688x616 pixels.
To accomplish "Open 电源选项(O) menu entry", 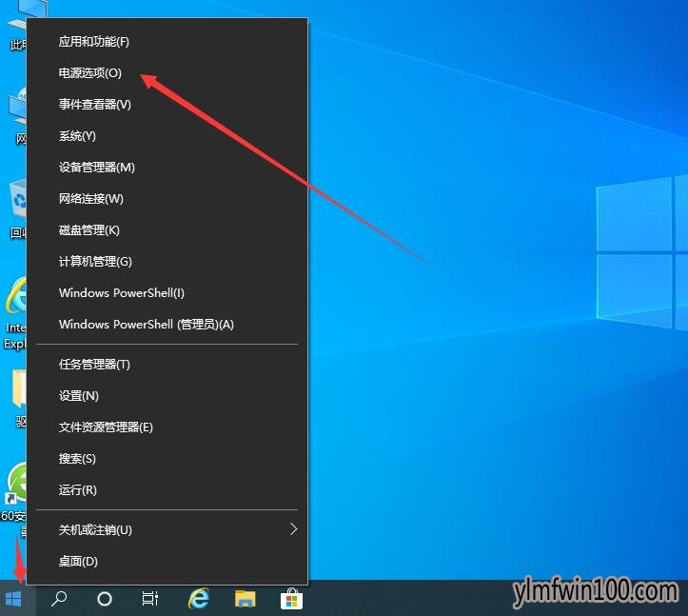I will (x=167, y=73).
